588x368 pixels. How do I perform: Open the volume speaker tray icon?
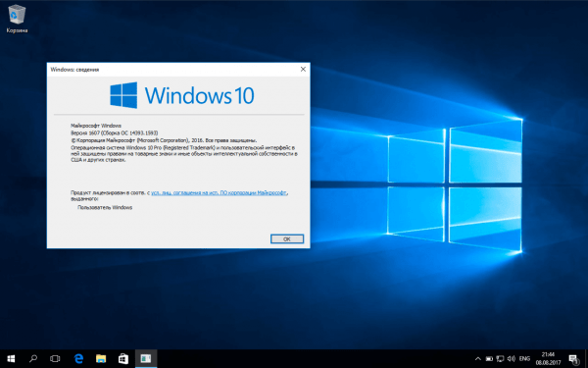tap(512, 359)
